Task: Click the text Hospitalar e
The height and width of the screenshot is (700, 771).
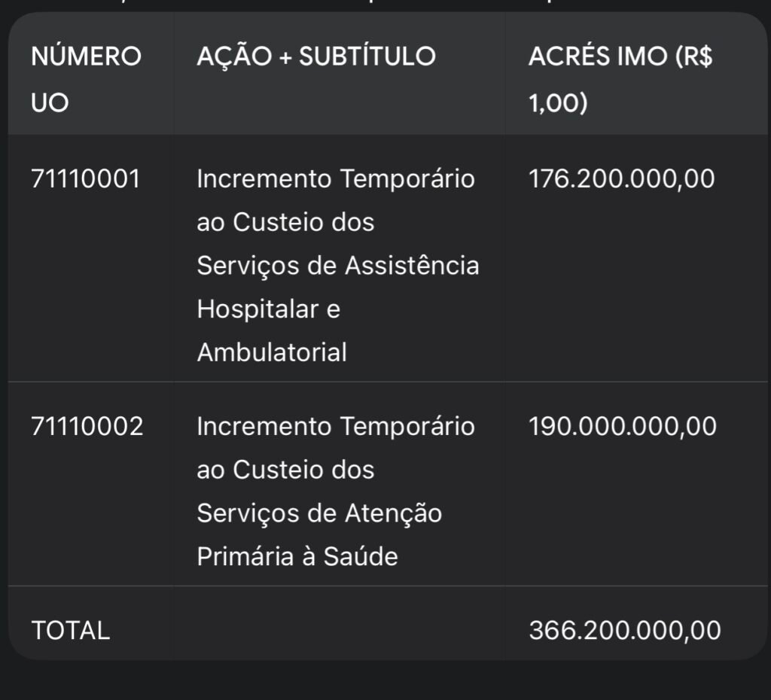Action: (268, 309)
